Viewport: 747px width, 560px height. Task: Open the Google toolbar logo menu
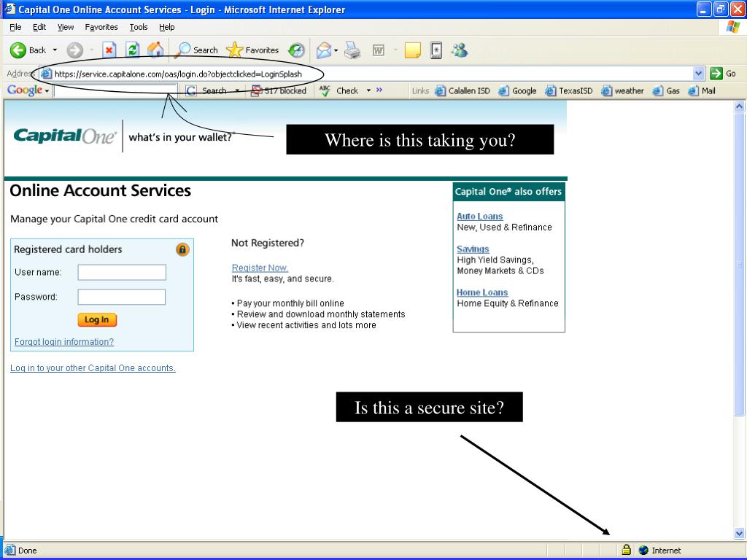coord(28,90)
